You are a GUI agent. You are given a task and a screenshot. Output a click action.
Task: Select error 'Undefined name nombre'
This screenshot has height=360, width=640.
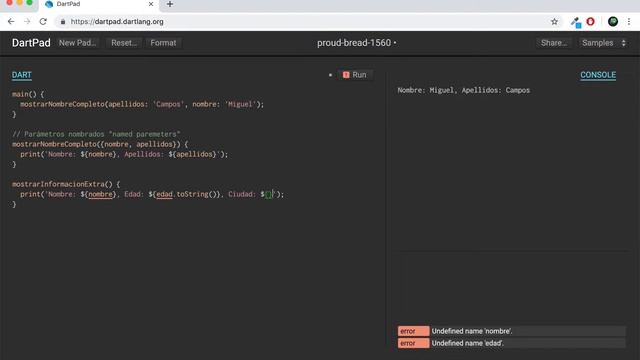coord(512,331)
